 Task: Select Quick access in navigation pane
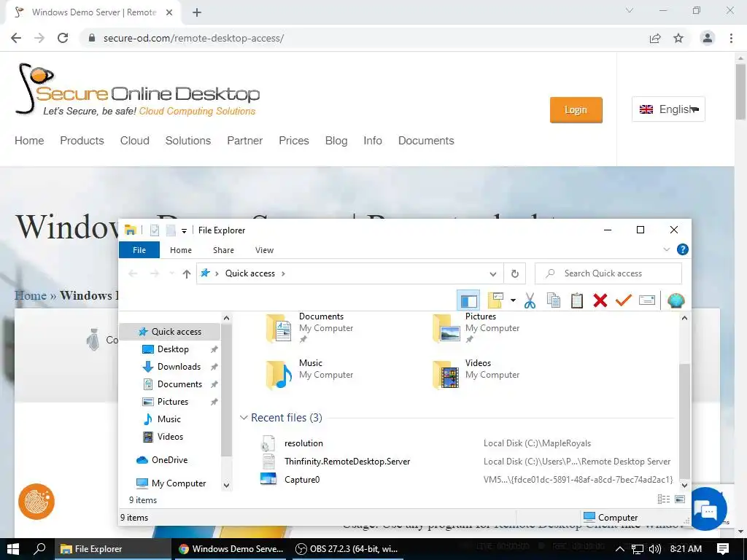[x=169, y=332]
